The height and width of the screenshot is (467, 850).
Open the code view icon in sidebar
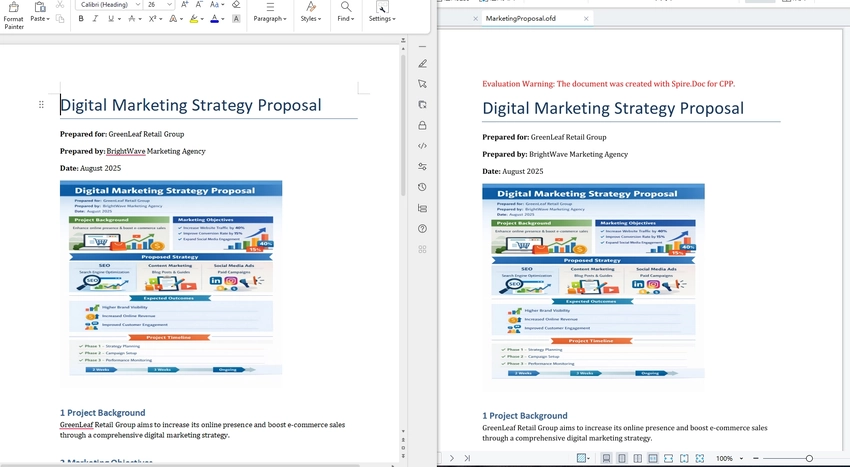click(422, 146)
